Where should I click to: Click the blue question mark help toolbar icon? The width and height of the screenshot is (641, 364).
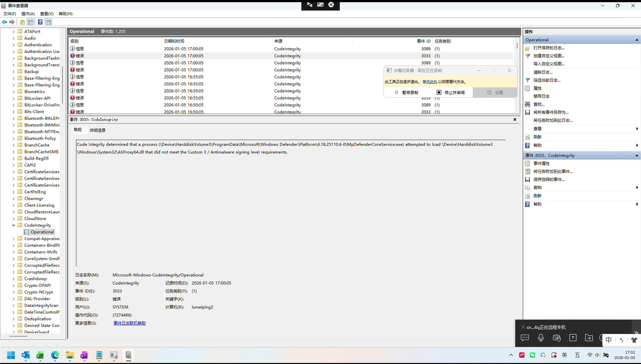click(40, 22)
